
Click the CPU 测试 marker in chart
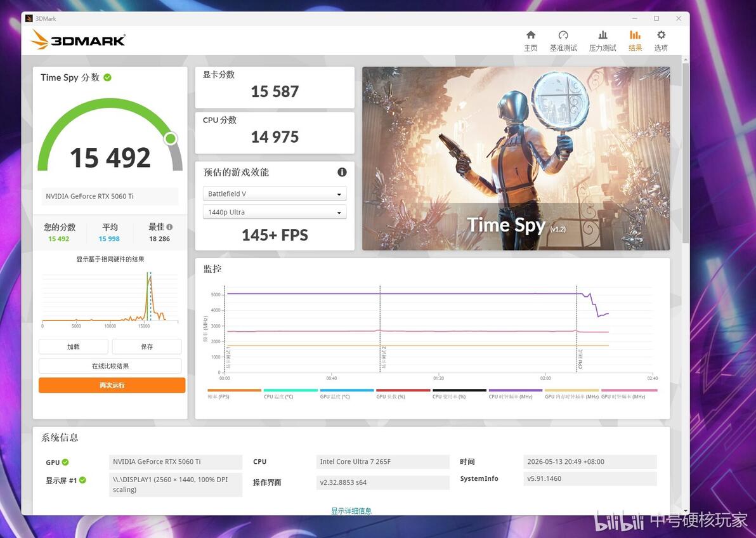580,360
